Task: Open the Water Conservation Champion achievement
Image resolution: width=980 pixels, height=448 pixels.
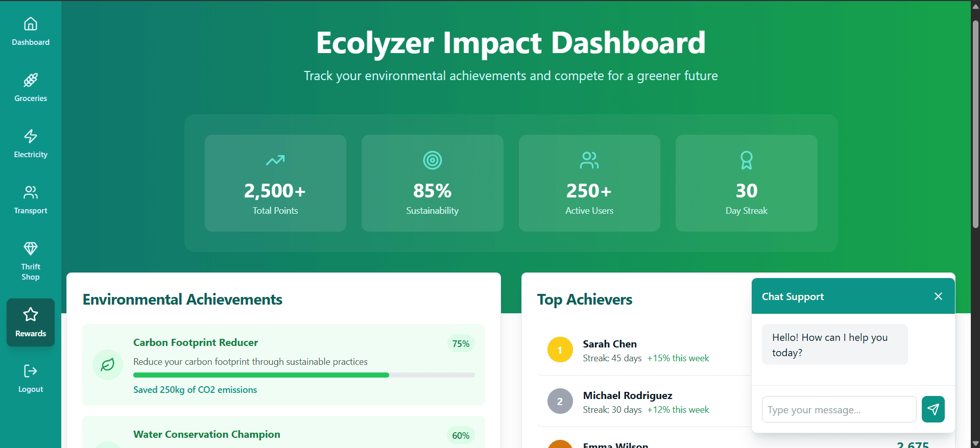Action: 207,434
